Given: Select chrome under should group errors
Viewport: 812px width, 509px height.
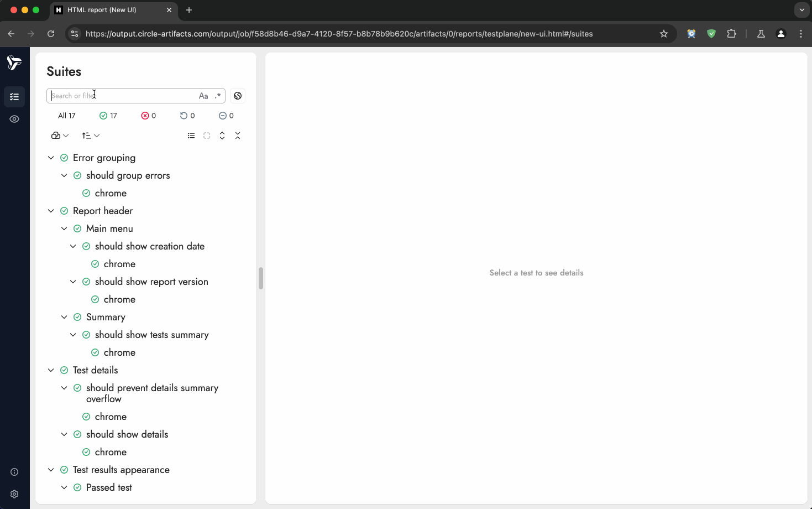Looking at the screenshot, I should [111, 193].
